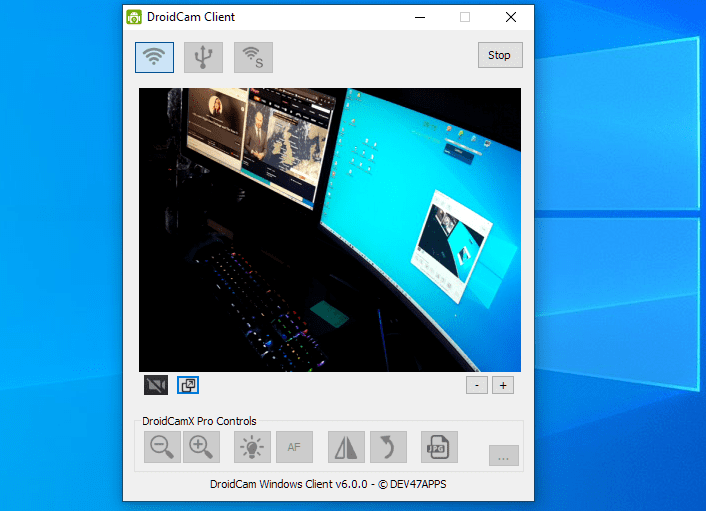
Task: Click the minus button below the preview
Action: point(477,385)
